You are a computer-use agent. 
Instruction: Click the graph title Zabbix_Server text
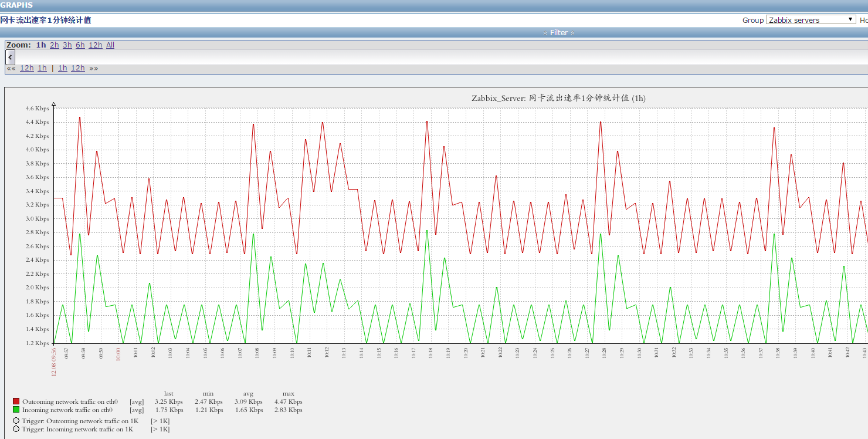tap(558, 98)
